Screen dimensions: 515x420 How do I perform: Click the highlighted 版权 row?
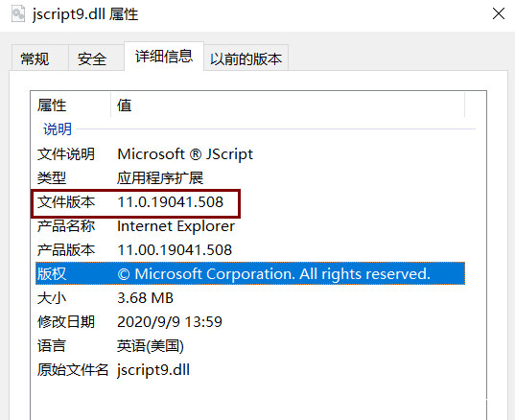coord(250,273)
